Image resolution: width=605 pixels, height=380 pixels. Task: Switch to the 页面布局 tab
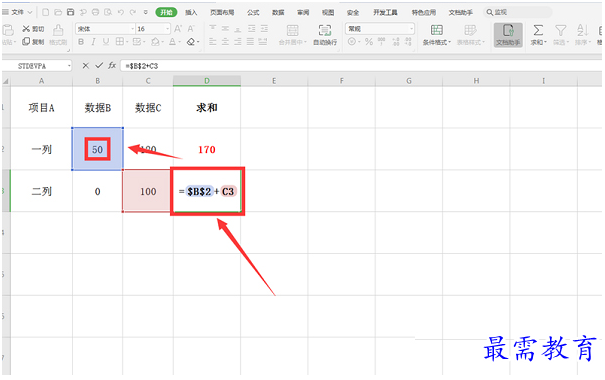(x=222, y=12)
